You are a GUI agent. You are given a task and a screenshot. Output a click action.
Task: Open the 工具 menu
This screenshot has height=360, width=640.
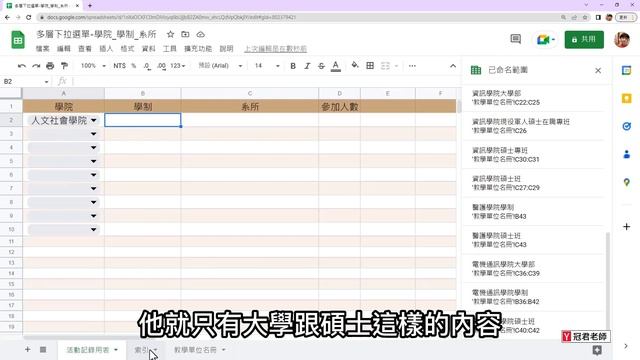170,49
